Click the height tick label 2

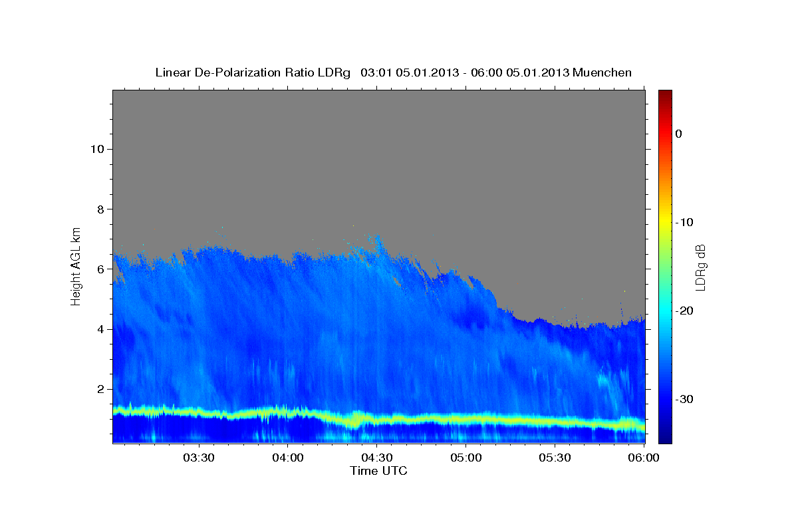(x=99, y=389)
